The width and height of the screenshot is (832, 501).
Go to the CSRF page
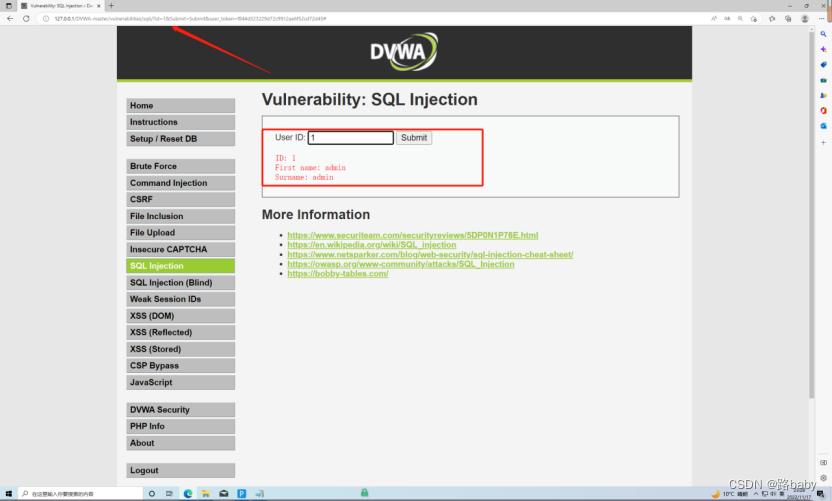[x=180, y=199]
